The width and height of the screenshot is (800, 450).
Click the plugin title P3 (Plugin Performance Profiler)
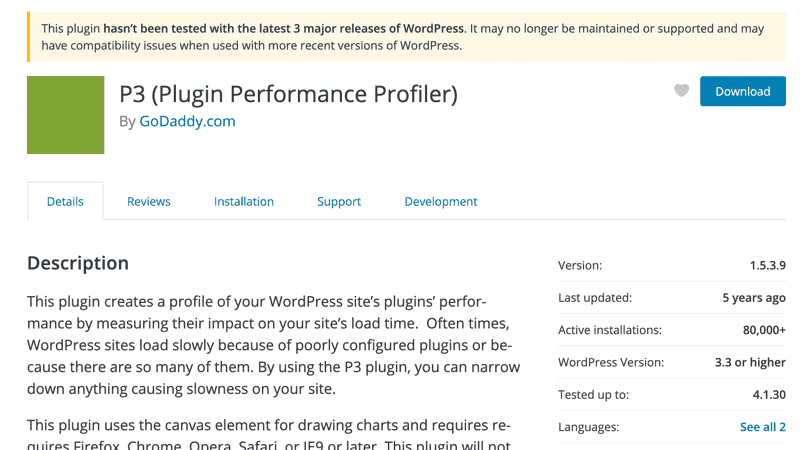click(x=288, y=94)
